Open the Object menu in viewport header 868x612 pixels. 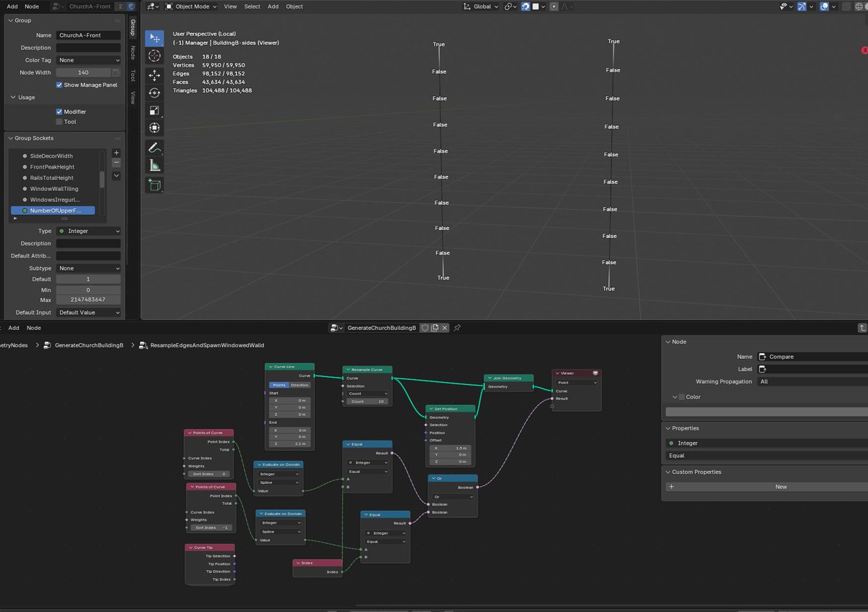tap(294, 7)
